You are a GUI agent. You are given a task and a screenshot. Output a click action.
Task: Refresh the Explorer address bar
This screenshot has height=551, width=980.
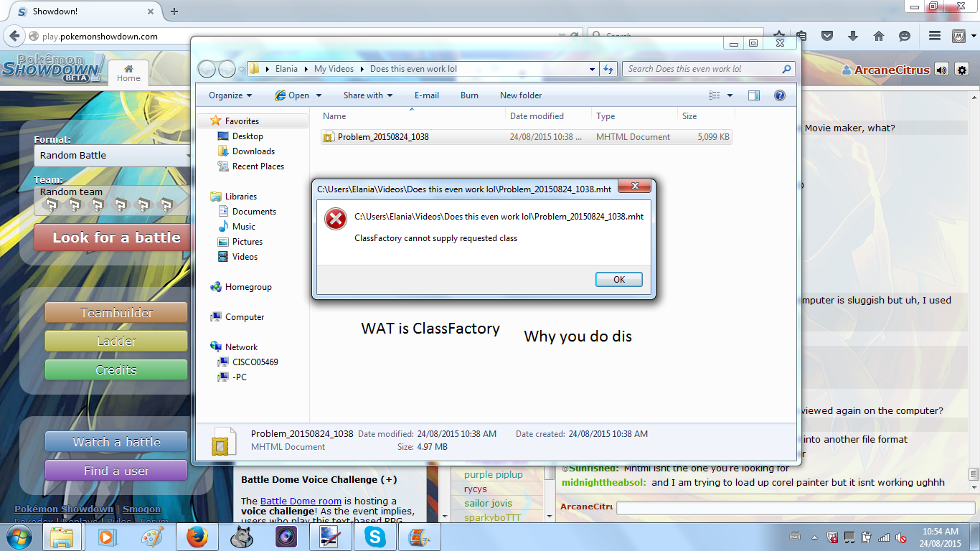point(609,69)
